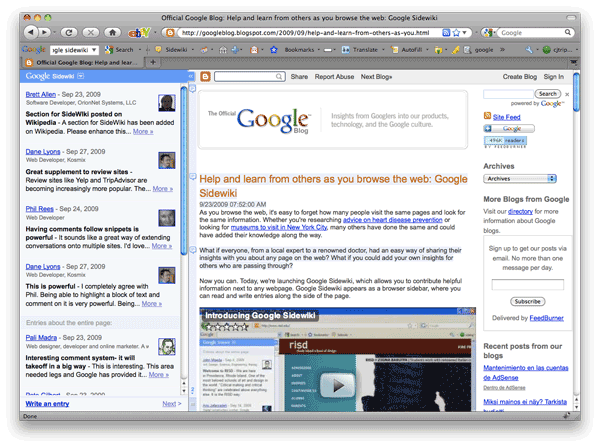The width and height of the screenshot is (600, 444).
Task: Click Next Blog in Blogger navbar
Action: 376,77
